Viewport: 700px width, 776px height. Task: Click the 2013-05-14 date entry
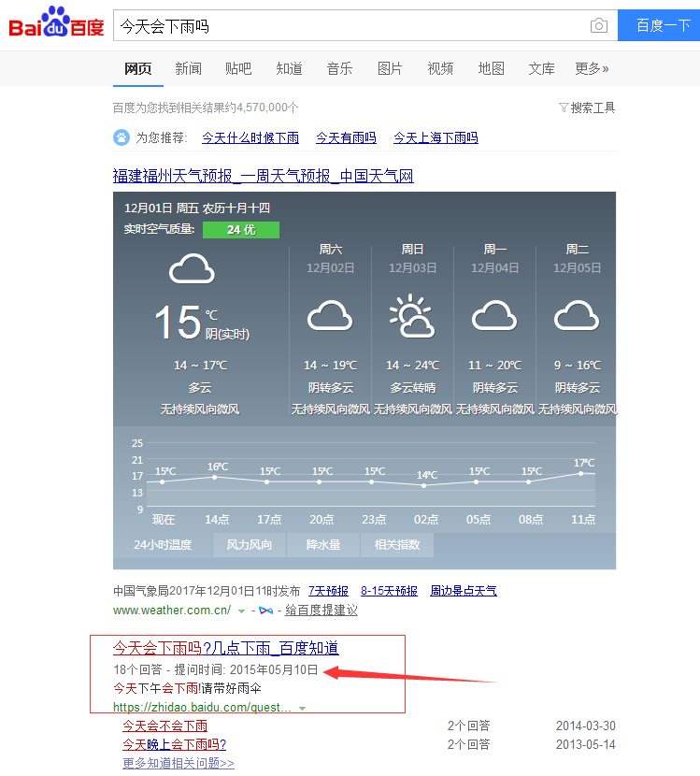point(585,744)
